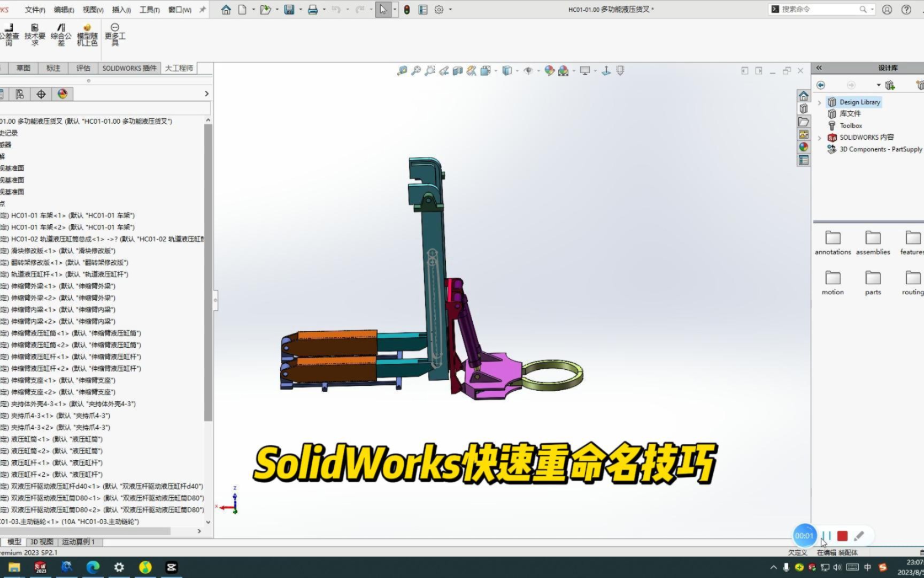Open the SOLIDWORKS Resources home tab in task pane
The image size is (924, 578).
(x=803, y=96)
